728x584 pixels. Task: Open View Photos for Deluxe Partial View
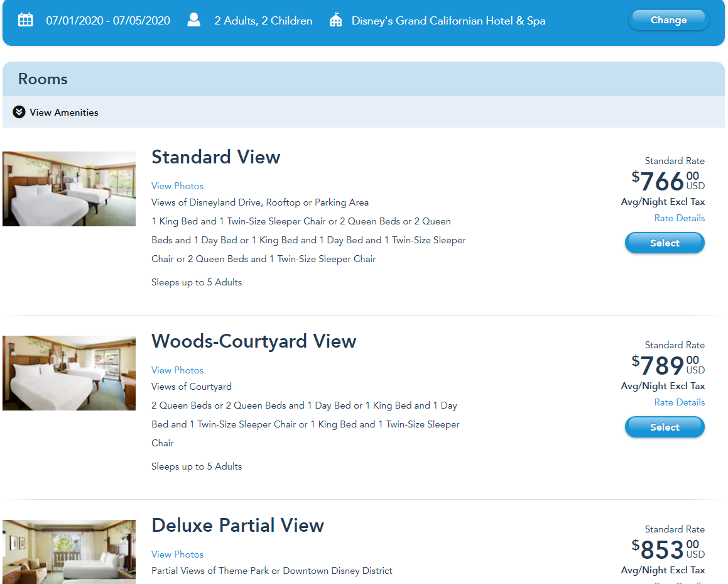click(x=177, y=554)
